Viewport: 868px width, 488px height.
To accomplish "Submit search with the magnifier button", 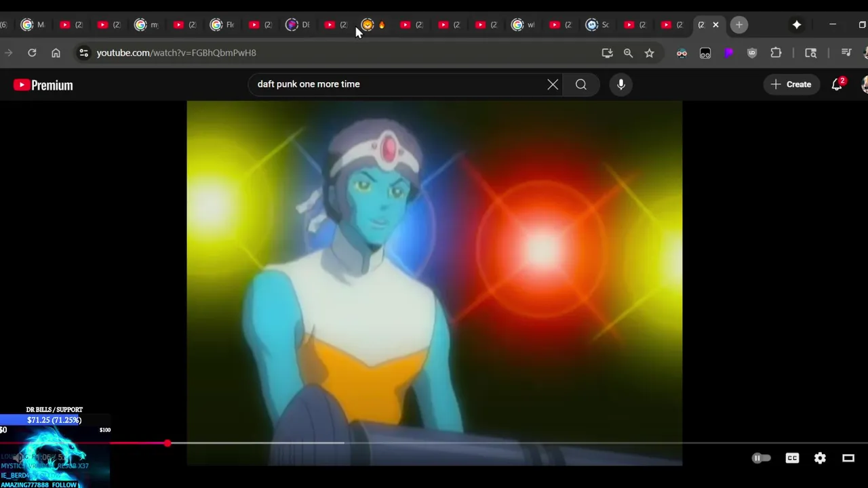I will point(581,84).
